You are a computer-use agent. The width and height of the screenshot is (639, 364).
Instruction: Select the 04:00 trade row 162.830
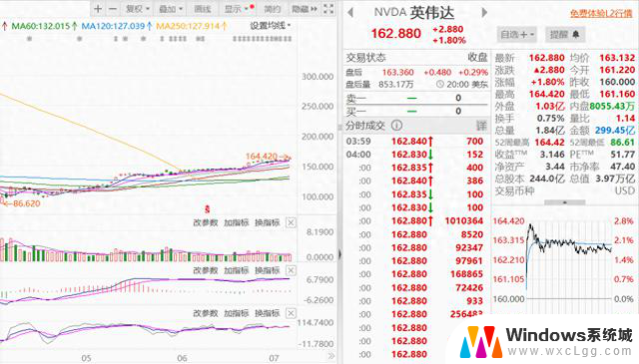(x=415, y=155)
